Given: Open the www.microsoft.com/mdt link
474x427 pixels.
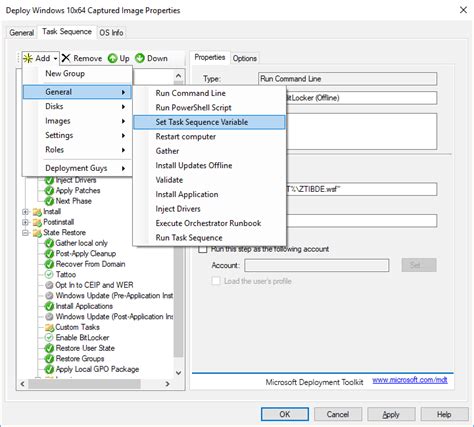Looking at the screenshot, I should (x=410, y=380).
